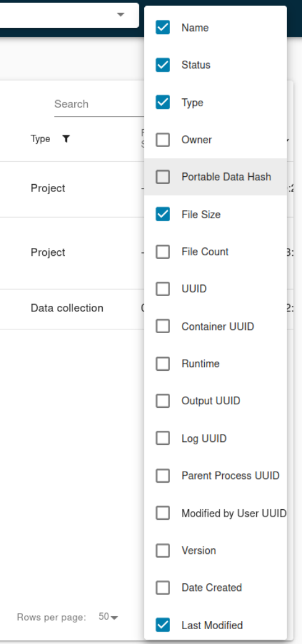Show the UUID column
The width and height of the screenshot is (302, 644).
tap(163, 289)
